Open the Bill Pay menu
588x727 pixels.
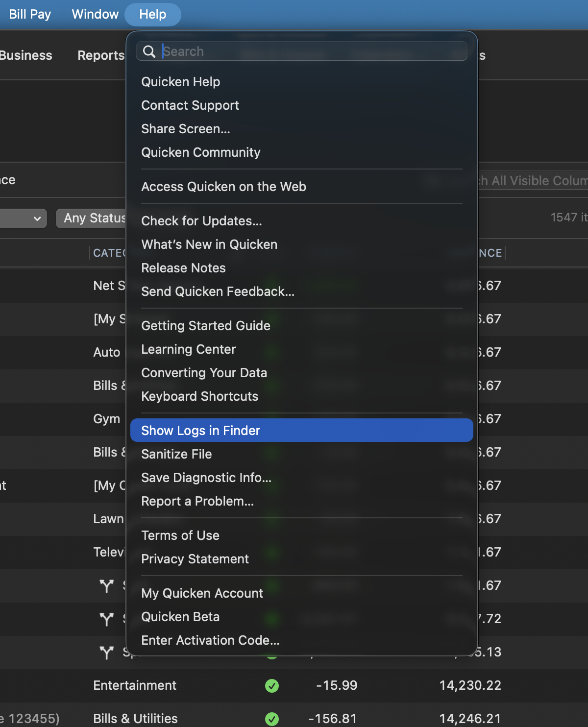tap(30, 14)
